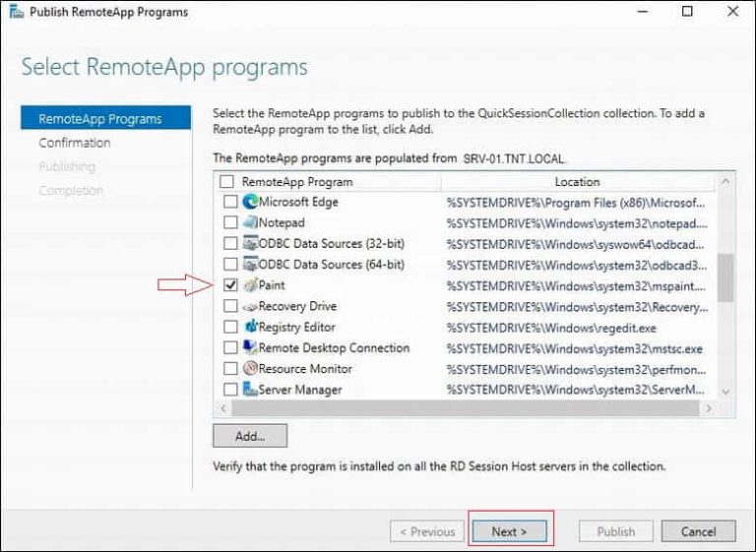Select RemoteApp Programs step in sidebar
Screen dimensions: 756x552
coord(99,119)
